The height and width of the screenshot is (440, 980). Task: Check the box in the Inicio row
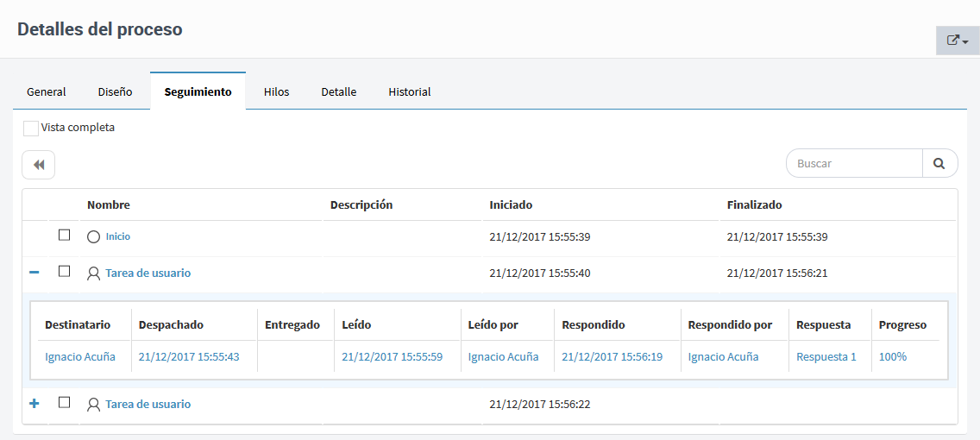[x=64, y=236]
